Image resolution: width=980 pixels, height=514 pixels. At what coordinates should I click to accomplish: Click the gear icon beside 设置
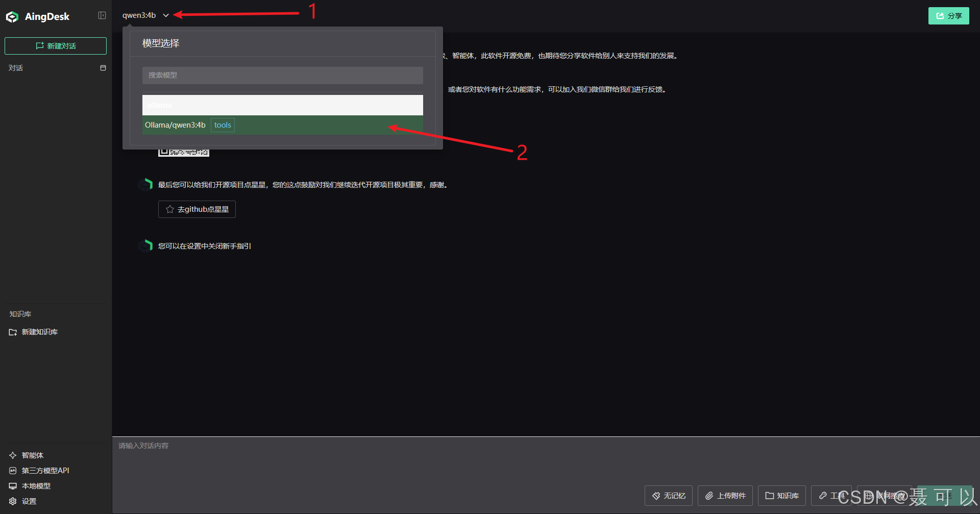(x=13, y=501)
